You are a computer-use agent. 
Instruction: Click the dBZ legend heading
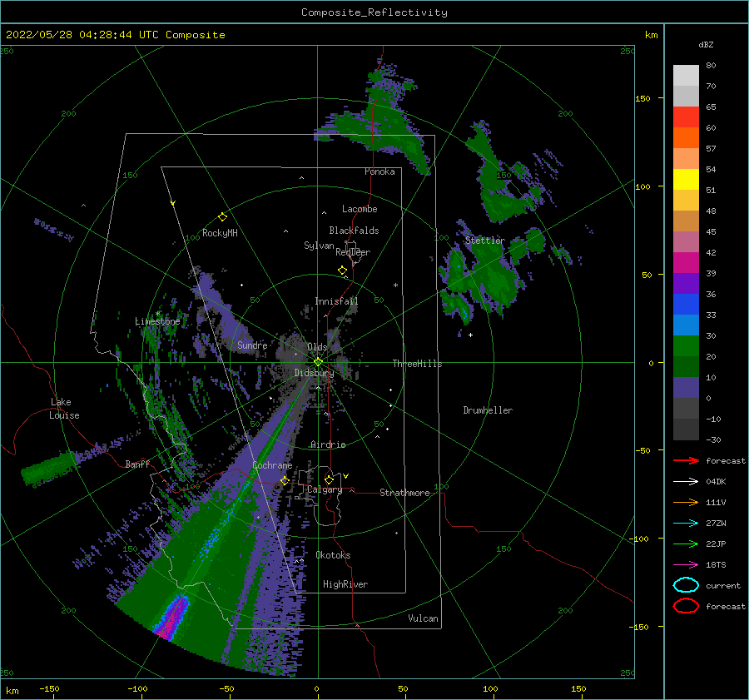pyautogui.click(x=706, y=44)
